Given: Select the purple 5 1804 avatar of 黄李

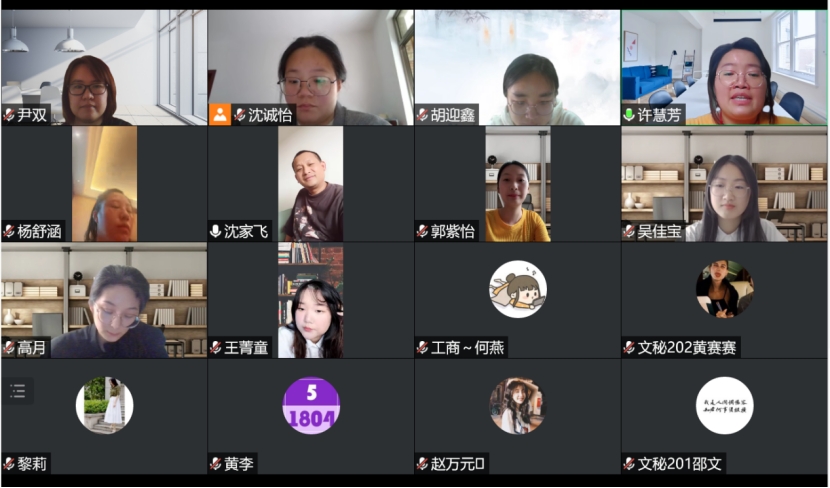Looking at the screenshot, I should tap(311, 406).
